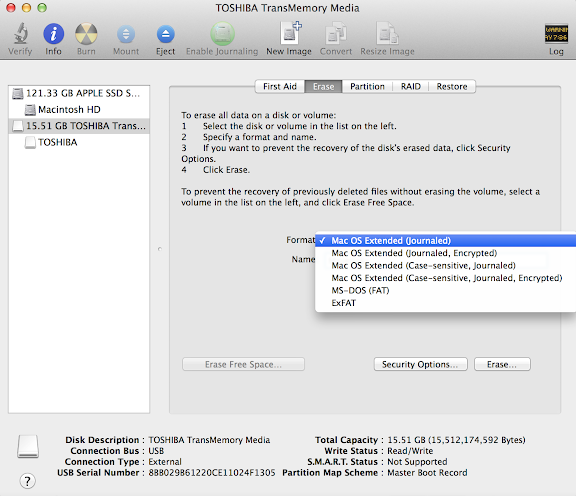Click the window title TOSHIBA TransMemory Media
The width and height of the screenshot is (576, 496).
pos(287,8)
